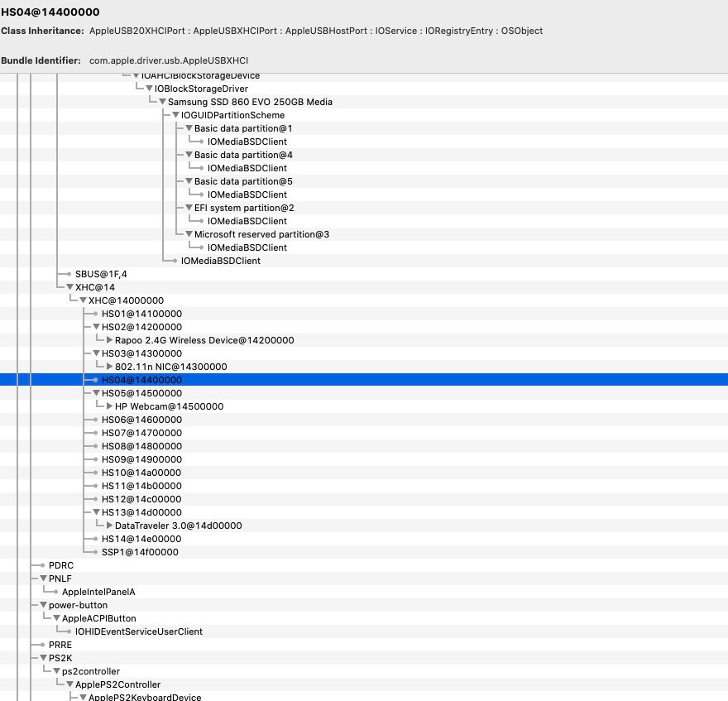Collapse Microsoft reserved partition@3
The height and width of the screenshot is (701, 728).
point(189,233)
